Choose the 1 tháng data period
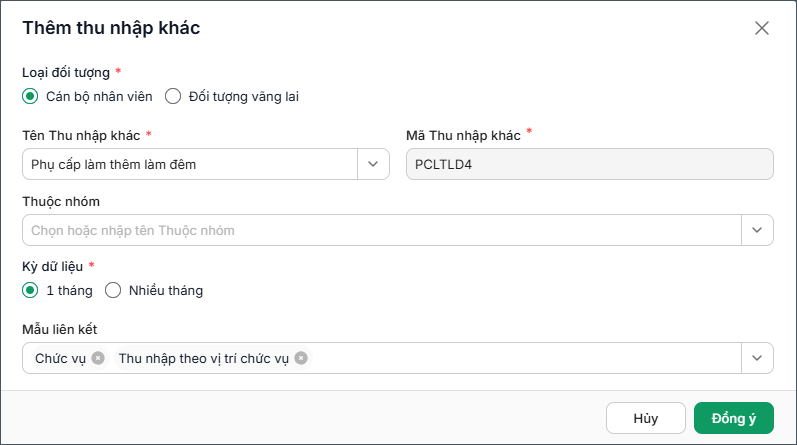Viewport: 797px width, 445px height. [x=30, y=290]
